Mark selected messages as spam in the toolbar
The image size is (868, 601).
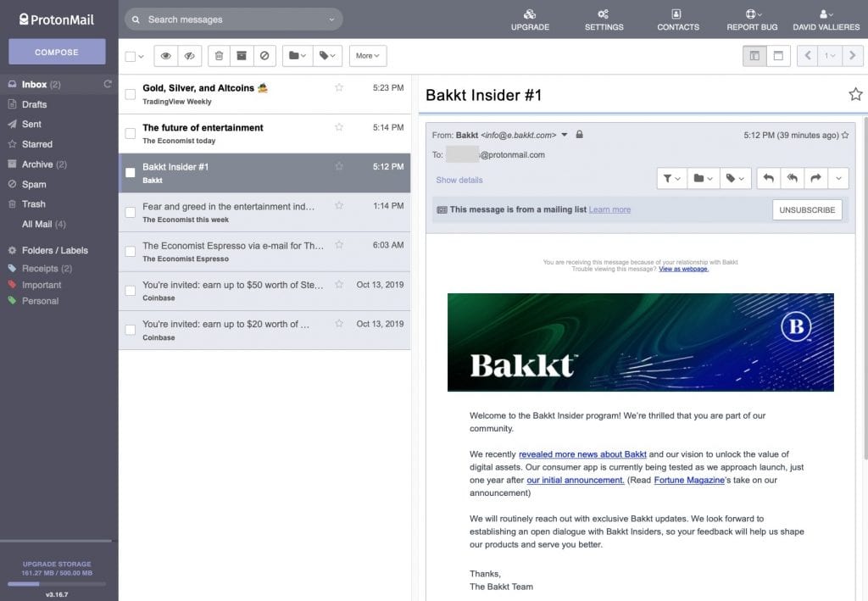point(264,56)
